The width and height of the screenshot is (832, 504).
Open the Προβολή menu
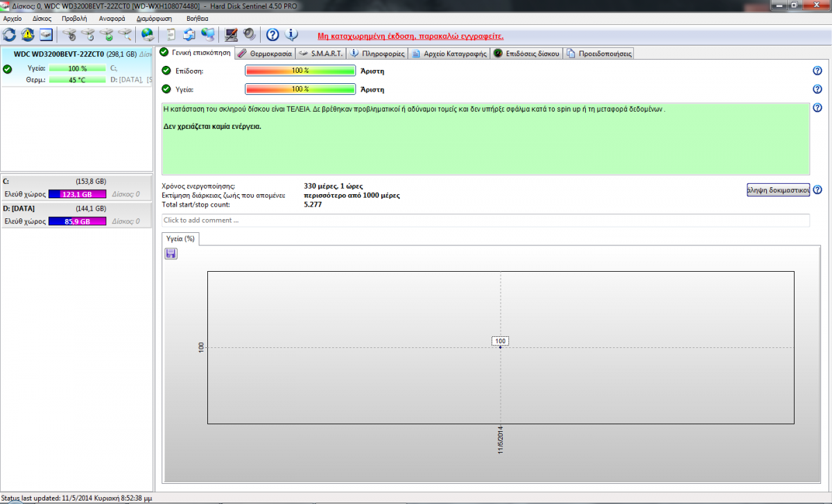coord(73,19)
